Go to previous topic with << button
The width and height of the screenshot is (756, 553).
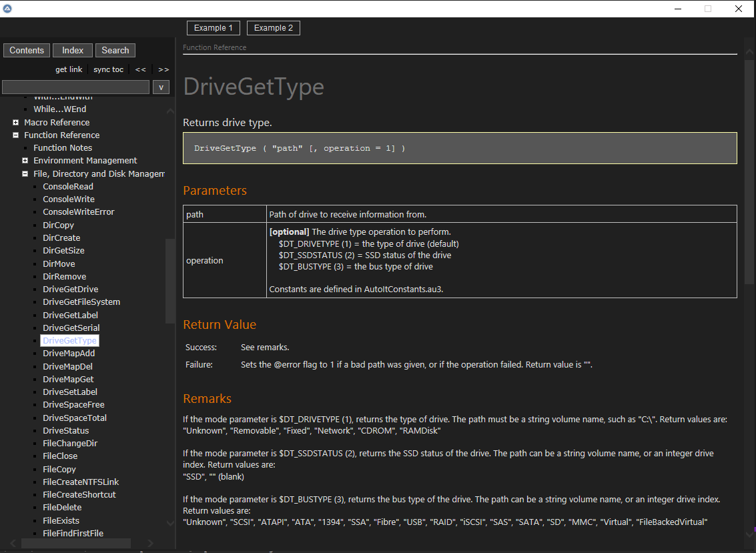coord(141,69)
